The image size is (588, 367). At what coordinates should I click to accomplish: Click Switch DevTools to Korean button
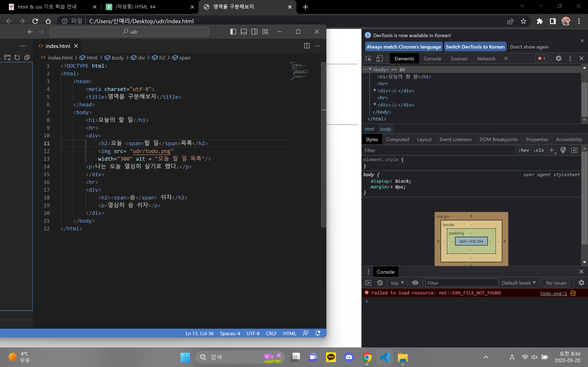pos(475,47)
